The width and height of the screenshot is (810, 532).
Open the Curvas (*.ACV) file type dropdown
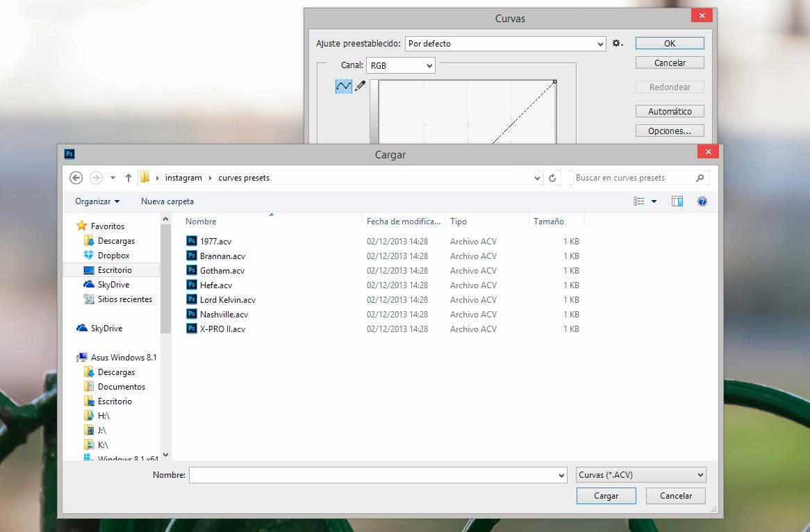pos(641,474)
